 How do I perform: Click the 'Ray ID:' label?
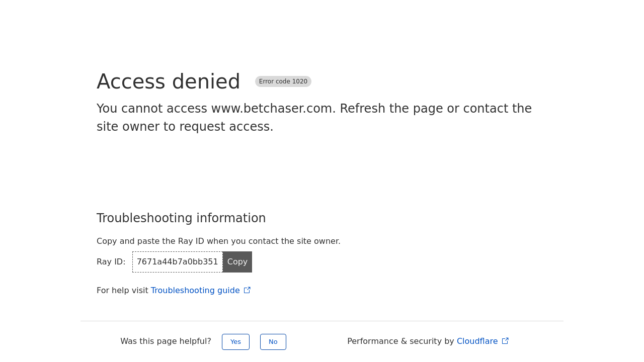click(111, 262)
